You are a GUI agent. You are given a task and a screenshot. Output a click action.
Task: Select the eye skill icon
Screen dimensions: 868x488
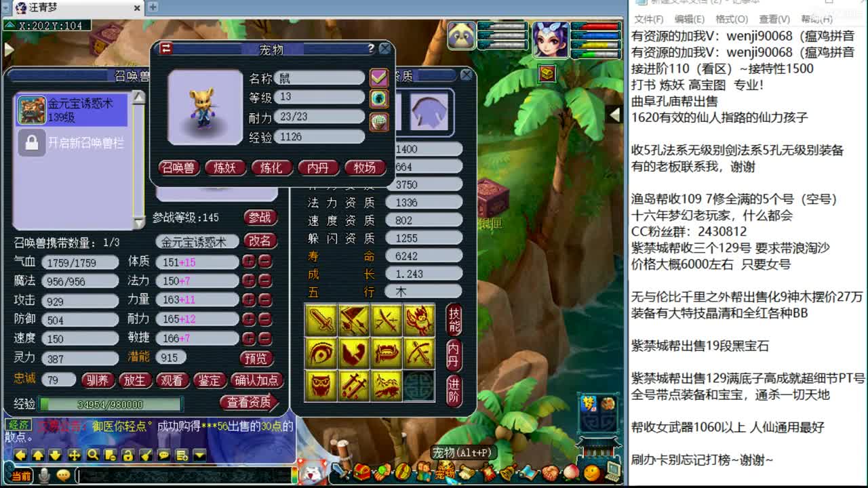(x=321, y=352)
